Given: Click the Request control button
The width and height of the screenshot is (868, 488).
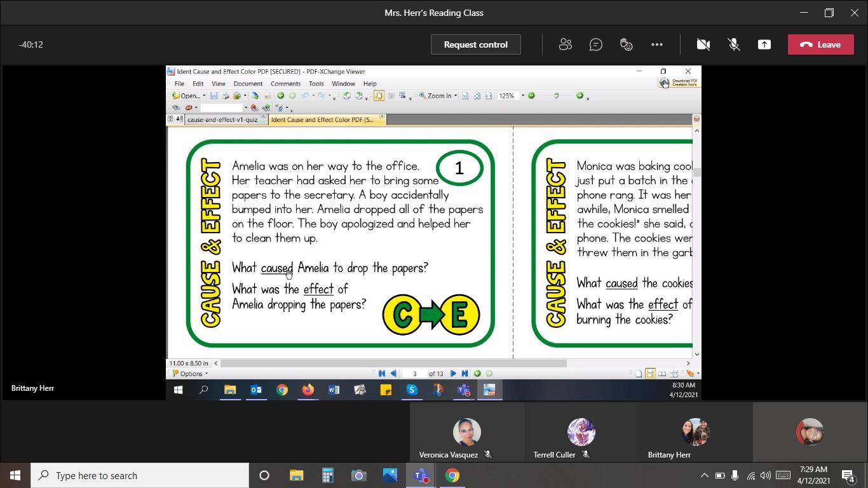Looking at the screenshot, I should 475,44.
